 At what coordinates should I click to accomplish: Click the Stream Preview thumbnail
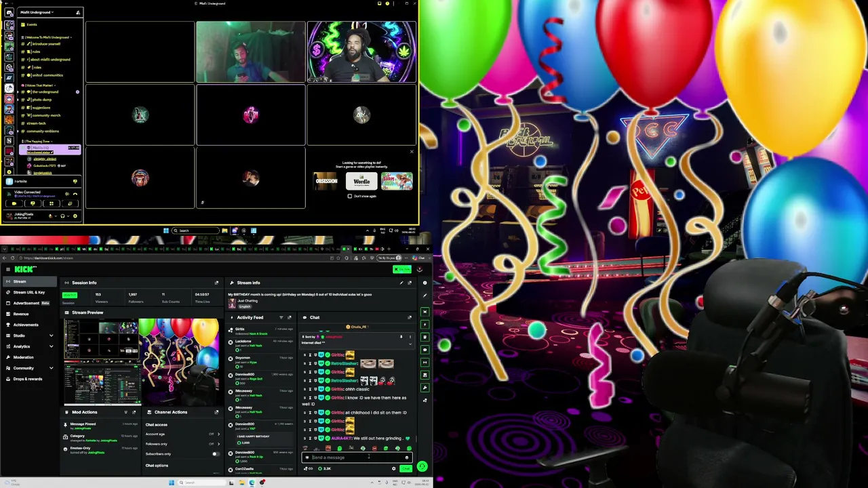pyautogui.click(x=141, y=362)
